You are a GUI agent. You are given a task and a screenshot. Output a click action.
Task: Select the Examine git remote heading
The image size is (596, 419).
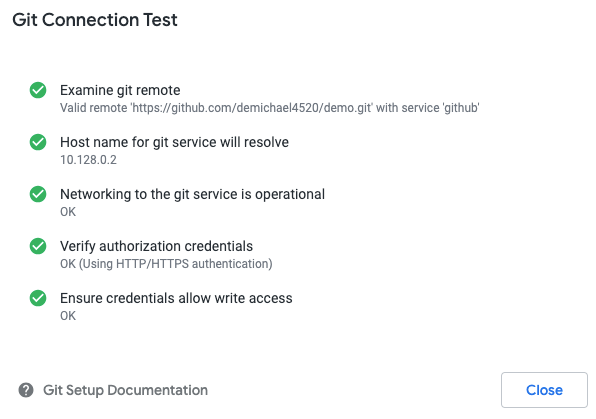click(x=120, y=90)
